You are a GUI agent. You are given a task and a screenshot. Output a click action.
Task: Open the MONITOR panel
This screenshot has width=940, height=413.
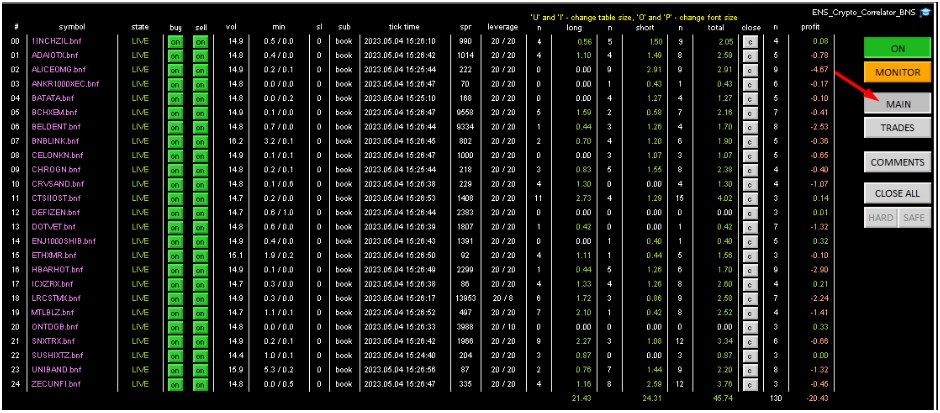(x=897, y=73)
